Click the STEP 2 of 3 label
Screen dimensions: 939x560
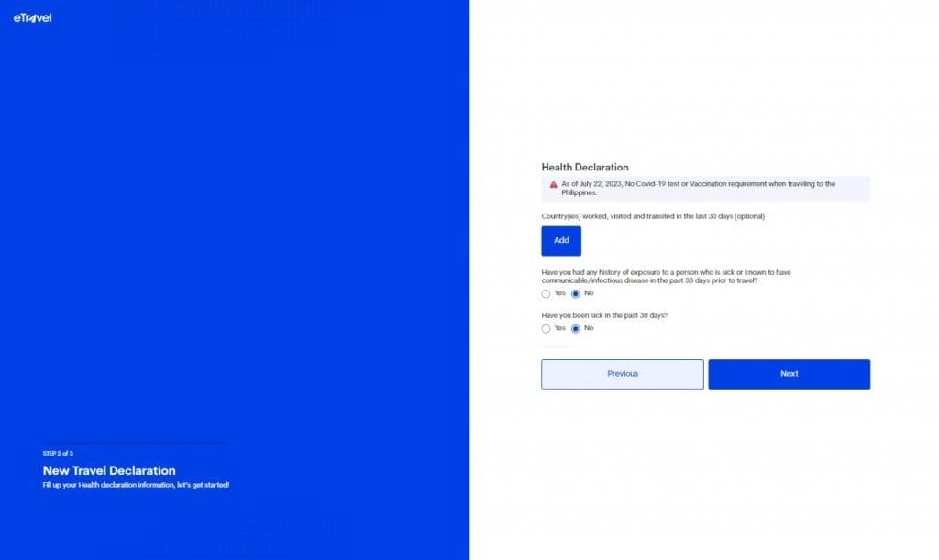(58, 454)
